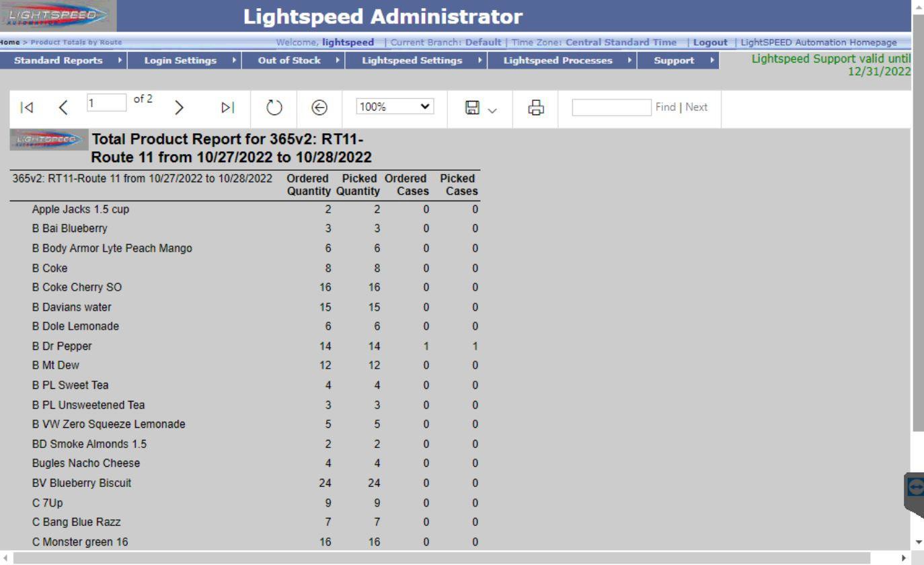The image size is (924, 565).
Task: Select the B Bai Blueberry row
Action: coord(245,229)
